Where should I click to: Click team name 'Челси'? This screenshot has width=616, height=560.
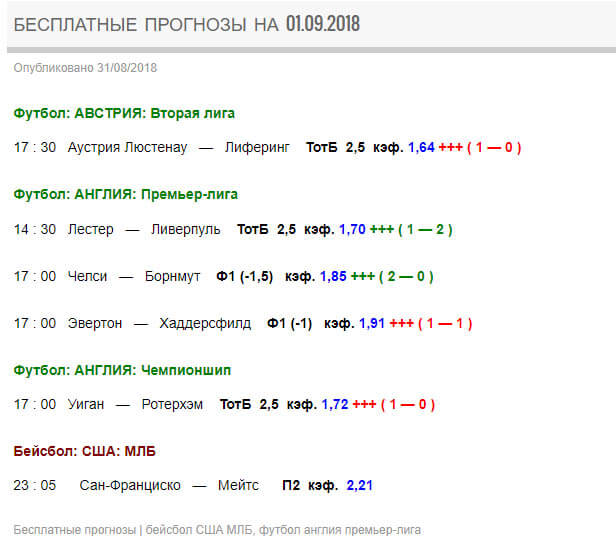coord(87,277)
